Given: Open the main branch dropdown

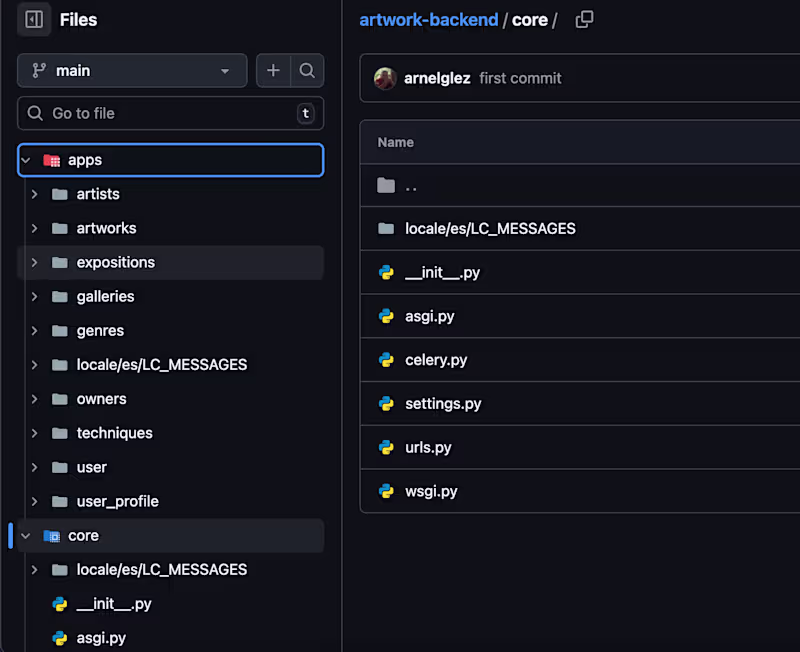Looking at the screenshot, I should click(x=132, y=71).
